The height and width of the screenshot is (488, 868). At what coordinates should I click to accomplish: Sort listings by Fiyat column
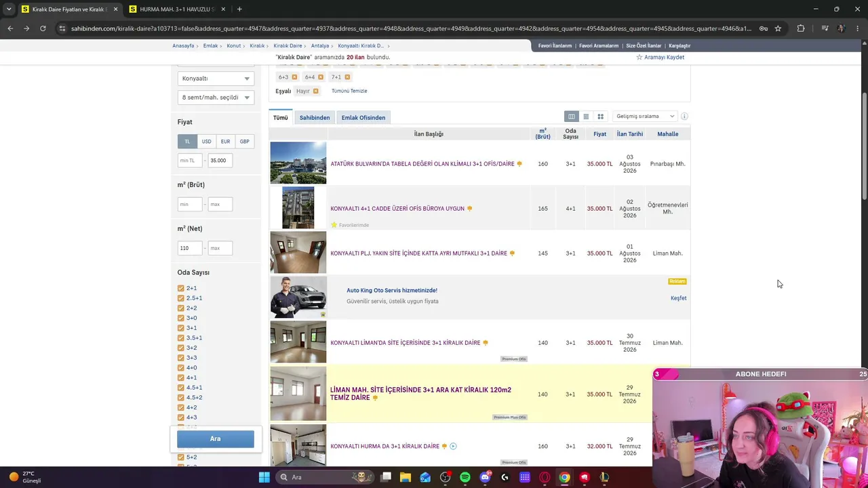[599, 134]
